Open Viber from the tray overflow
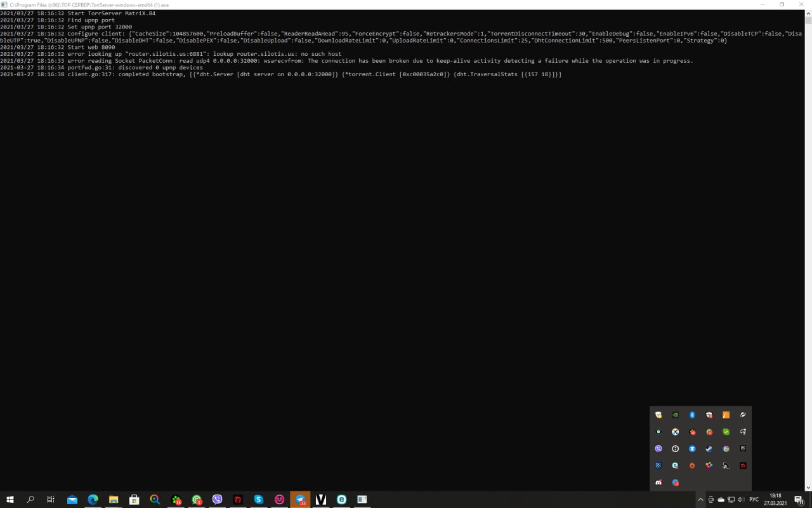Screen dimensions: 812x508 click(x=658, y=448)
